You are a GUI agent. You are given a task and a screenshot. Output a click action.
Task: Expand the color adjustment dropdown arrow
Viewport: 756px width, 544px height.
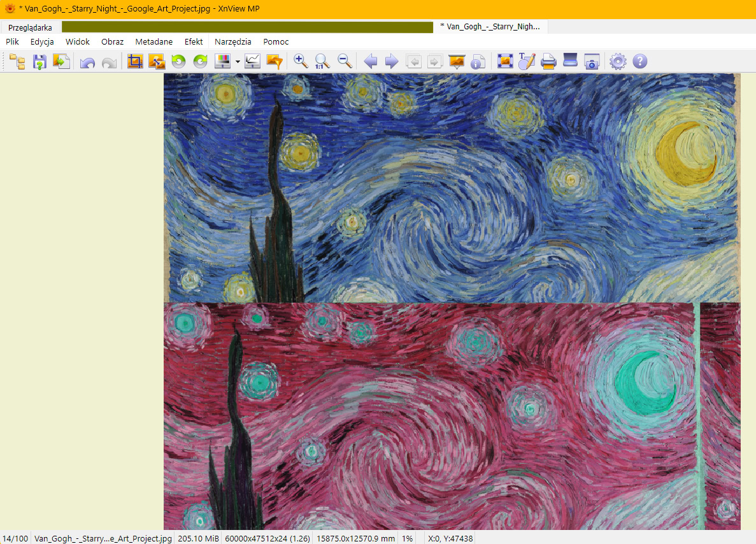[x=238, y=62]
